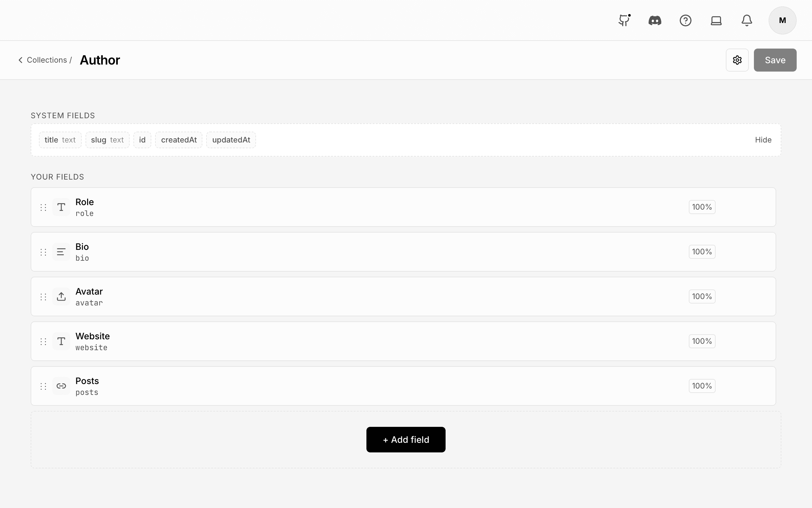The image size is (812, 508).
Task: Grab the drag handle on Posts row
Action: [x=43, y=386]
